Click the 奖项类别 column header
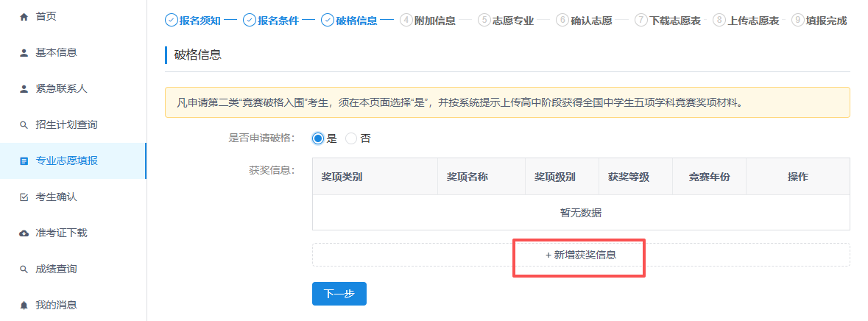868x321 pixels. click(342, 177)
